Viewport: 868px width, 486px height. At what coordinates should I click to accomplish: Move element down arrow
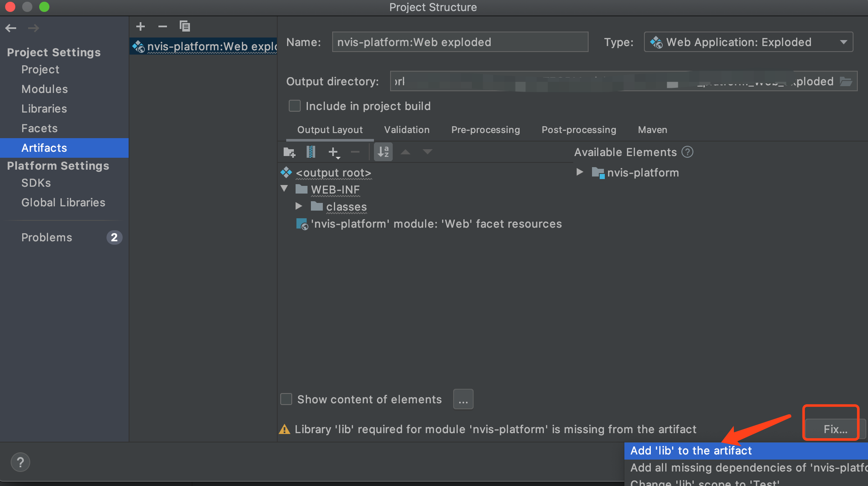[x=428, y=152]
